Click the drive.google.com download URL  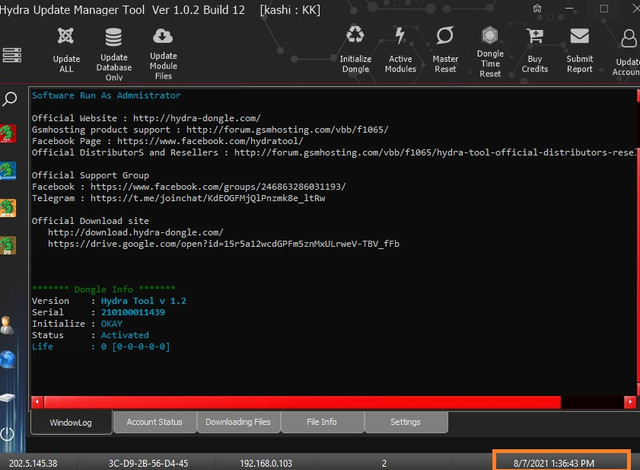pyautogui.click(x=224, y=244)
